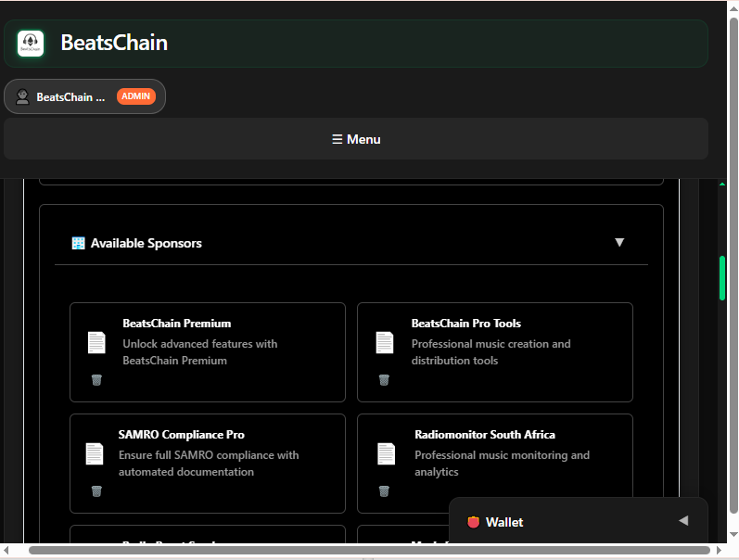
Task: Click the green inner vertical scrollbar thumb
Action: (x=722, y=278)
